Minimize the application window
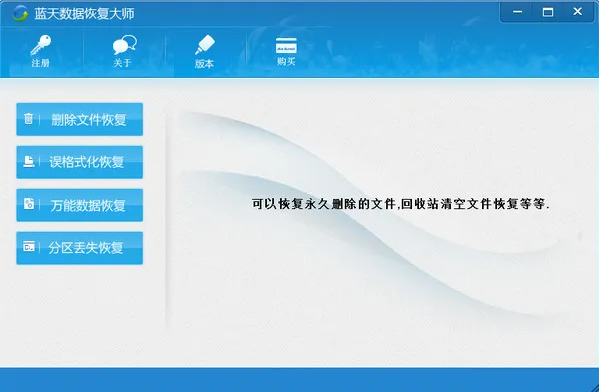 coord(518,12)
